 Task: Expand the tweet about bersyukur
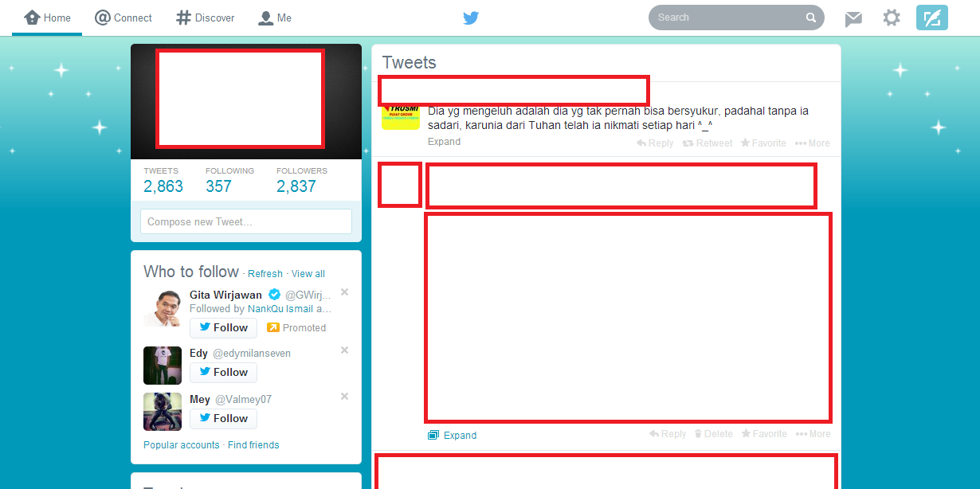pyautogui.click(x=444, y=141)
